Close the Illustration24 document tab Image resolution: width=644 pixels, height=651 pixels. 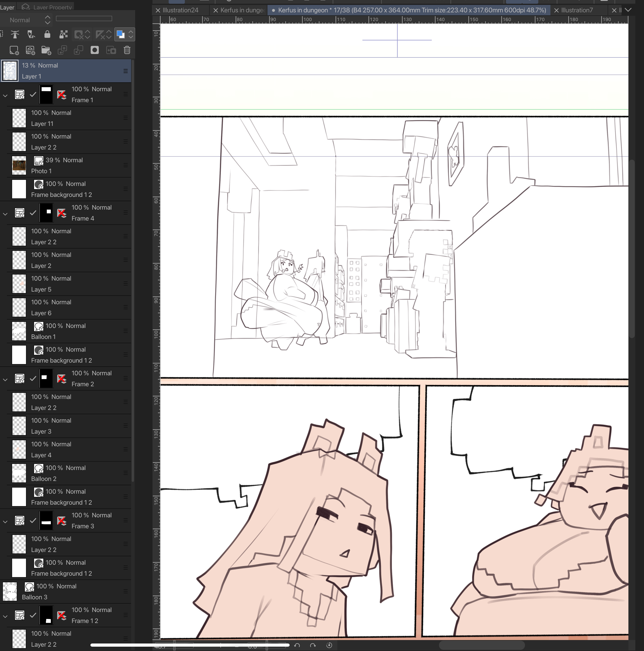coord(158,10)
